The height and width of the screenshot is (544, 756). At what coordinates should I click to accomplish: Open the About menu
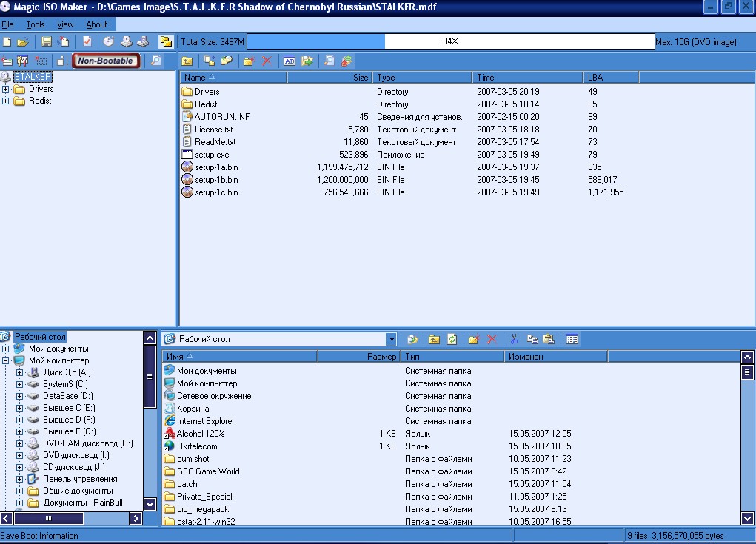tap(97, 24)
